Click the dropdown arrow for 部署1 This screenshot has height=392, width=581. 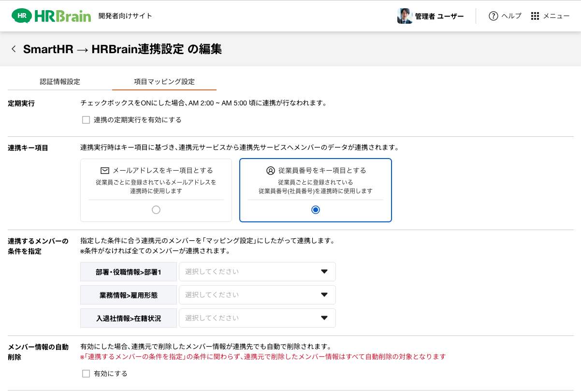tap(324, 272)
